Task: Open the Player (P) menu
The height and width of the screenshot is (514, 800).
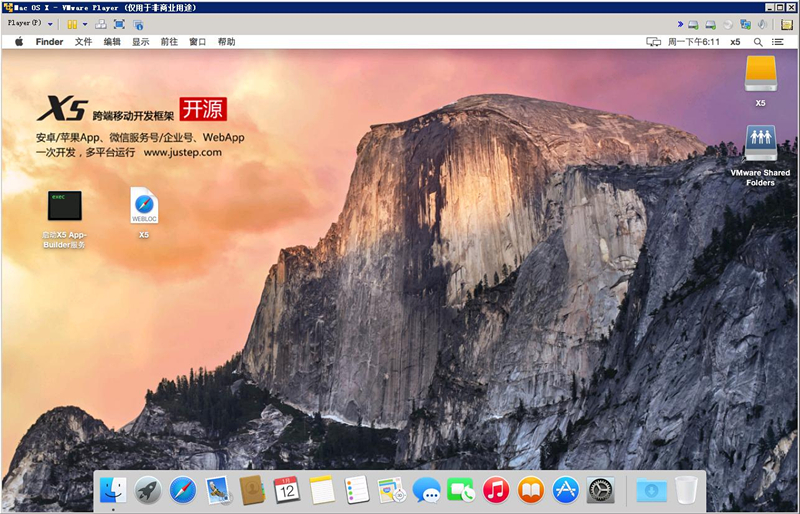Action: 30,23
